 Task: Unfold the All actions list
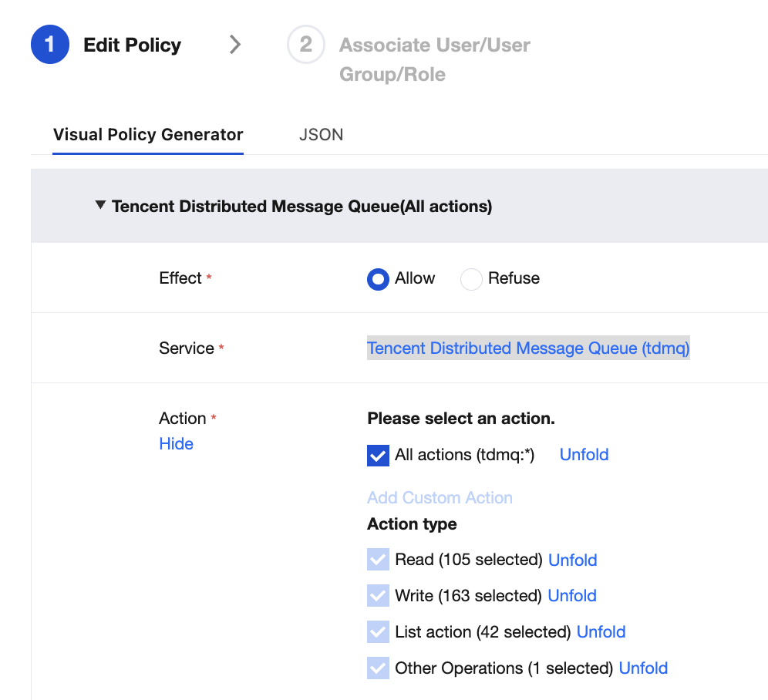click(584, 455)
